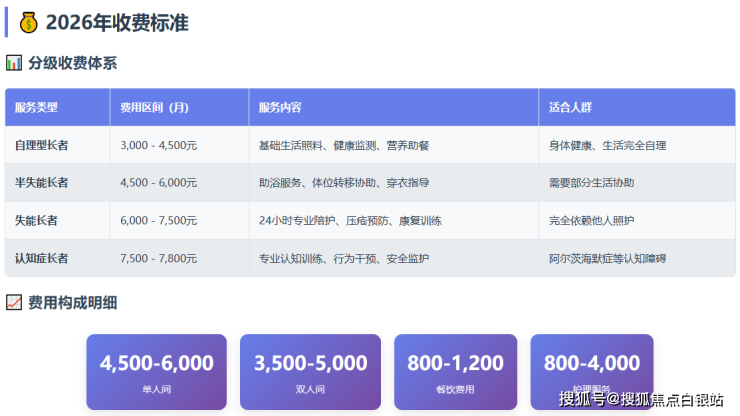740x416 pixels.
Task: Click the 认知症长者 row label
Action: [x=42, y=259]
